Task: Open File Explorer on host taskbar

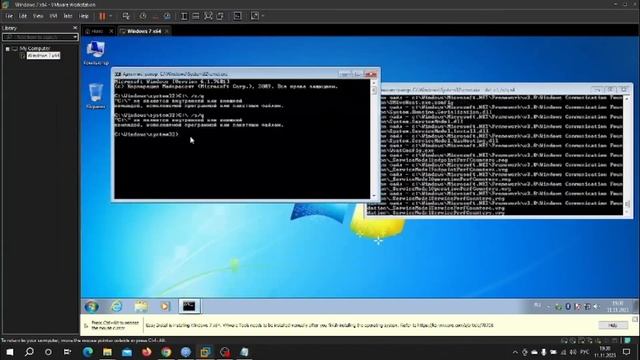Action: coord(107,352)
